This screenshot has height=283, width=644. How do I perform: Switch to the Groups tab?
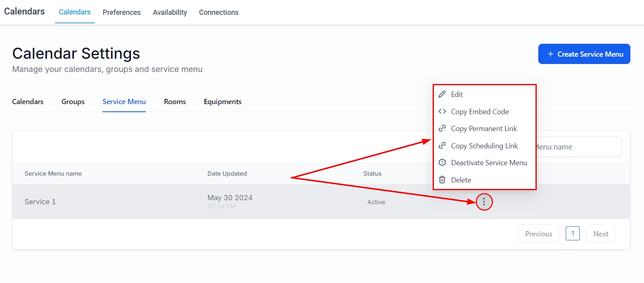pyautogui.click(x=73, y=102)
